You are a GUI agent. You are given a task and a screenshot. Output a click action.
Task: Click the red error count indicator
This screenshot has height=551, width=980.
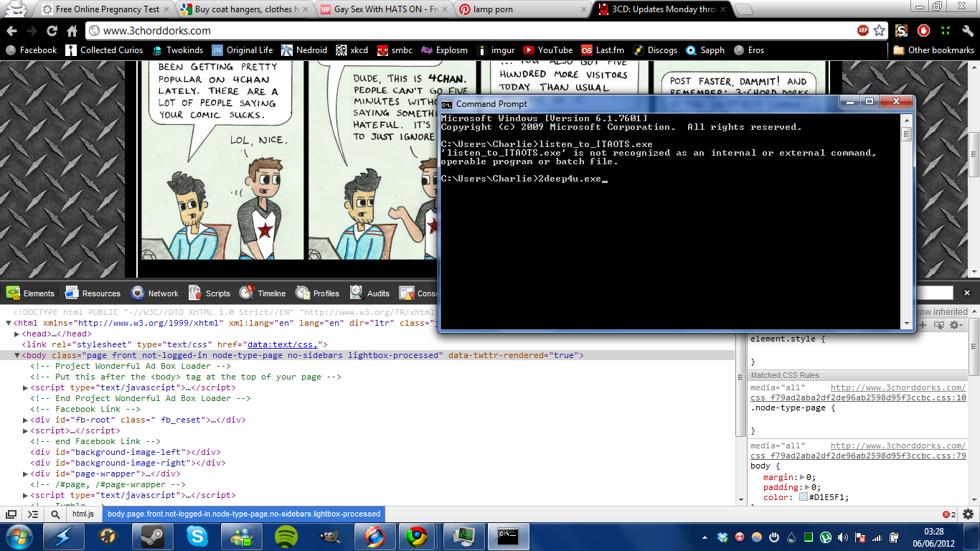(x=948, y=514)
